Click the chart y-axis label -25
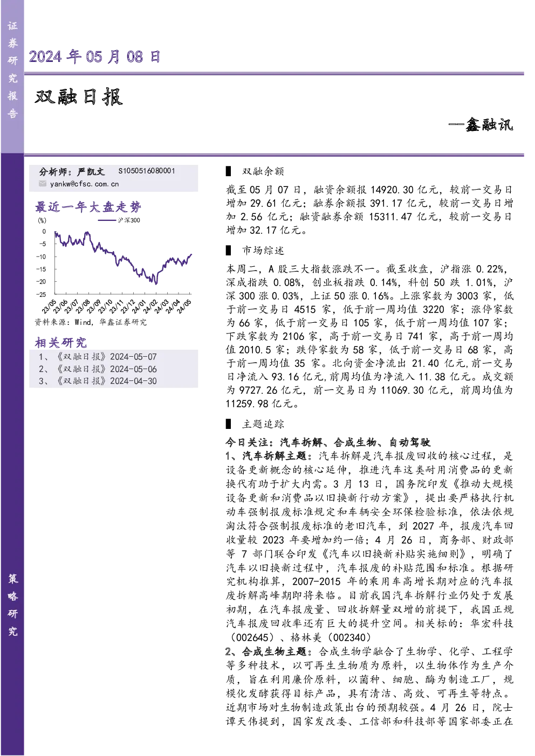535x756 pixels. pos(41,295)
